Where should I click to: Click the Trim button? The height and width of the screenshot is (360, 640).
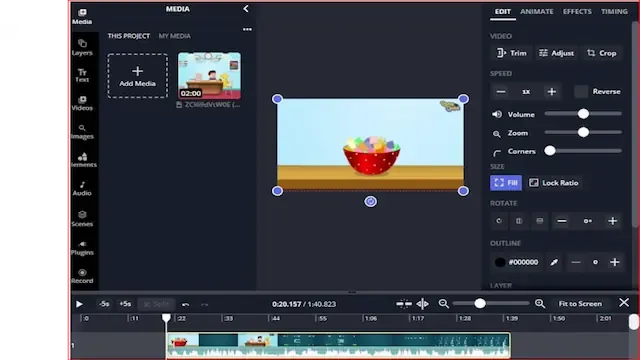tap(511, 53)
